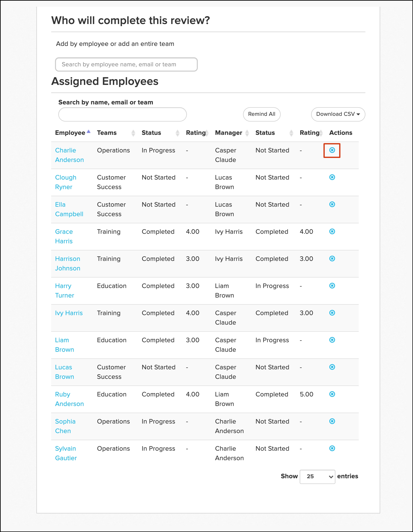Click Lucas Brown's Customer Success team cell

click(x=111, y=372)
